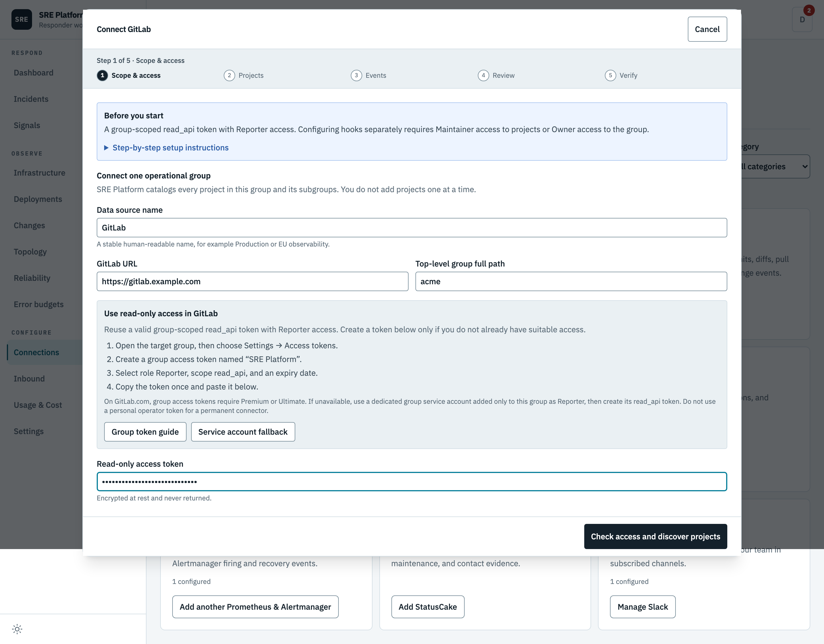Click '1 configured' under the Slack card
Screen dimensions: 824x644
(629, 582)
